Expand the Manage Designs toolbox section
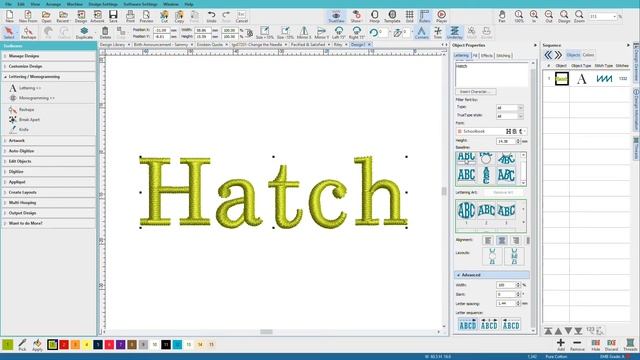 coord(49,56)
